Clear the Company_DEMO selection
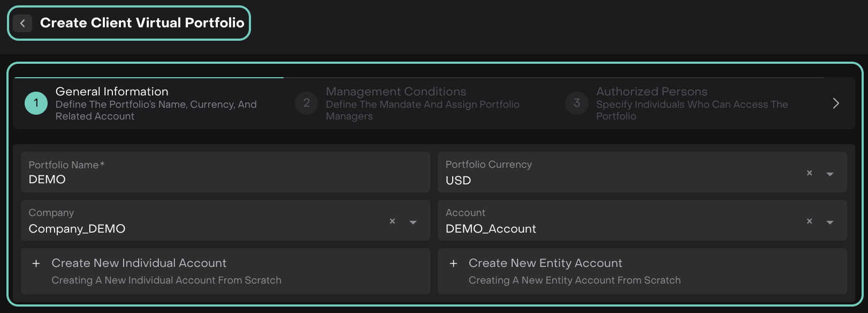The height and width of the screenshot is (313, 868). pos(392,221)
